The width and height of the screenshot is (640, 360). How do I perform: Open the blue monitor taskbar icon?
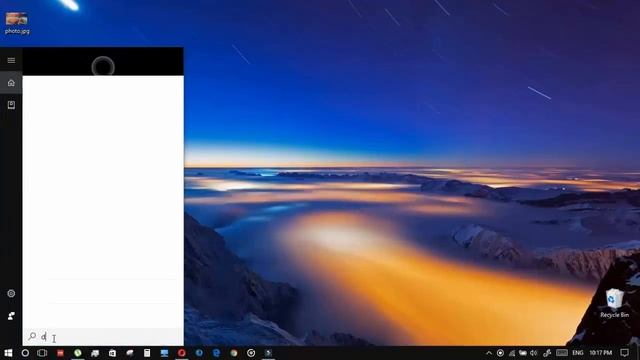tap(164, 353)
